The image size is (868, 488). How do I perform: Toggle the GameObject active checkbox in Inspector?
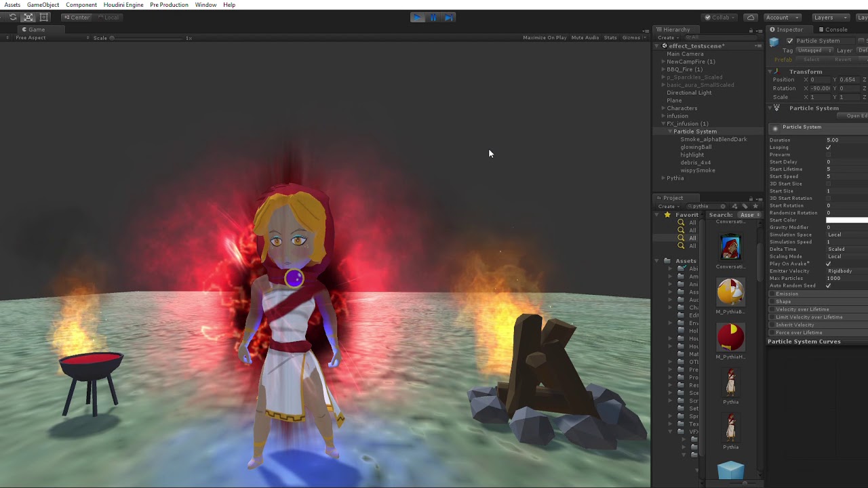[790, 41]
